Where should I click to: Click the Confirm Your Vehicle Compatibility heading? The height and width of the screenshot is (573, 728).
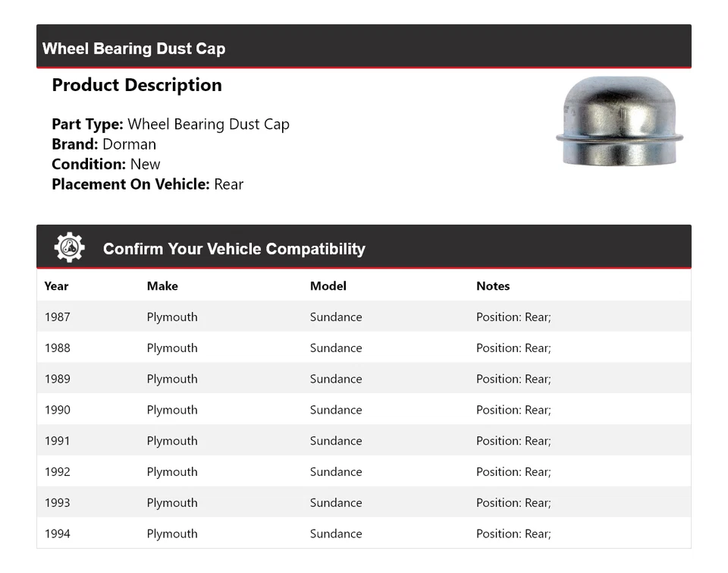[x=234, y=249]
